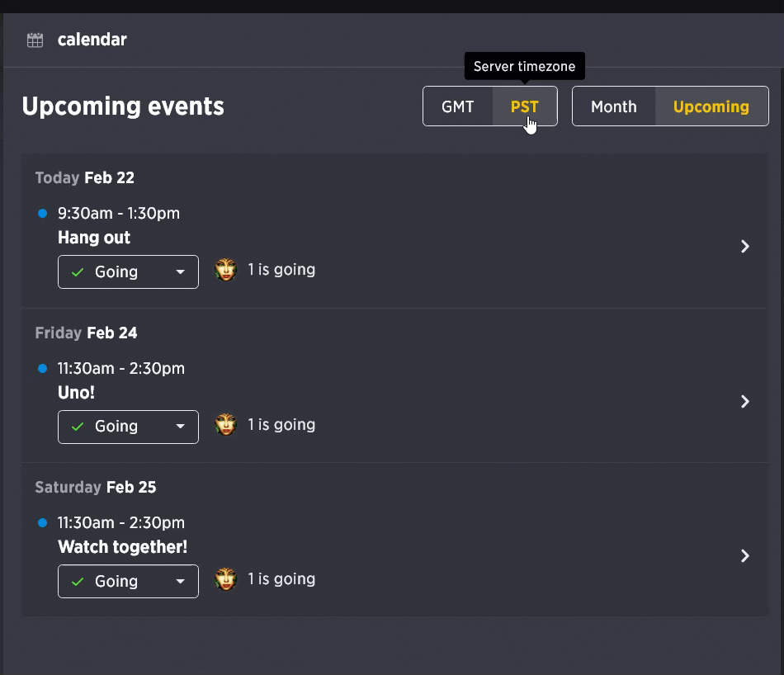Image resolution: width=784 pixels, height=675 pixels.
Task: Click the attendee avatar for Watch together!
Action: (225, 579)
